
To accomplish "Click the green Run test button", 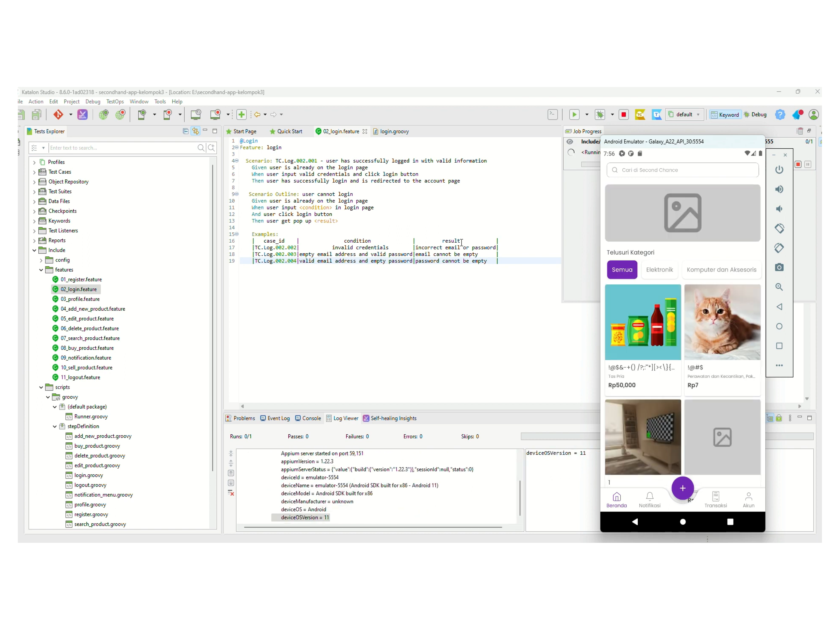I will [574, 114].
